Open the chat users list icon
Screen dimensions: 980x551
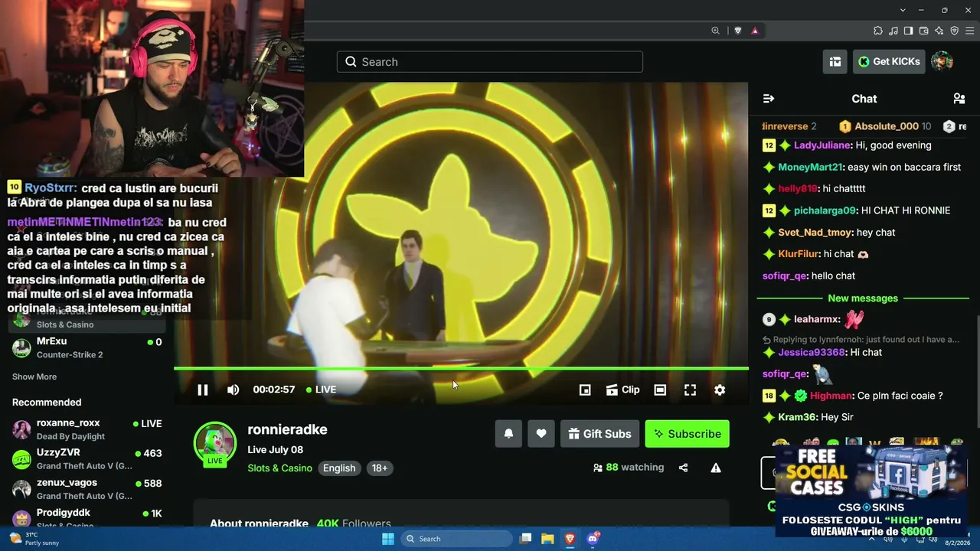pos(959,99)
